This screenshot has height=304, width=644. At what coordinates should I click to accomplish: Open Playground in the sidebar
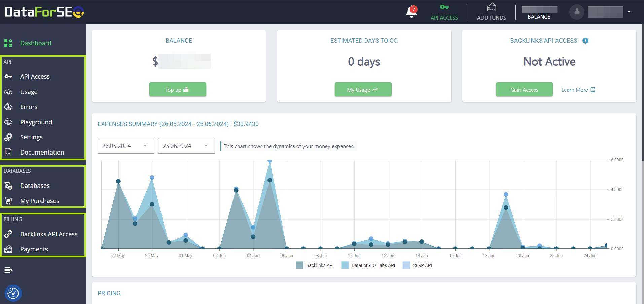(36, 122)
